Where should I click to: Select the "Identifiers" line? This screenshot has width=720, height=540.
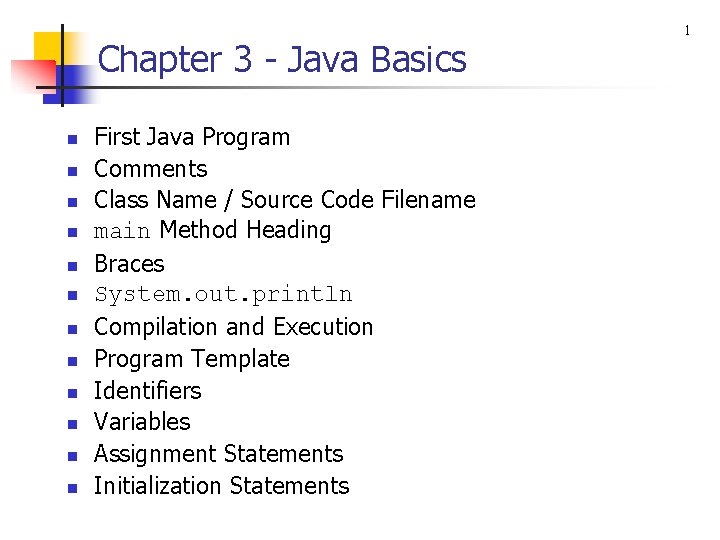[147, 391]
